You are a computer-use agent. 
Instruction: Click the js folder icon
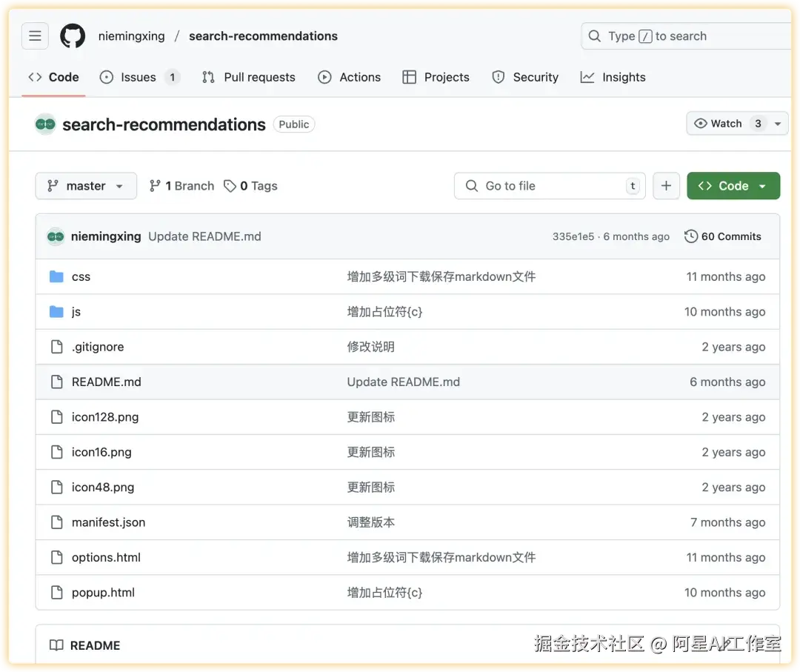click(x=56, y=312)
